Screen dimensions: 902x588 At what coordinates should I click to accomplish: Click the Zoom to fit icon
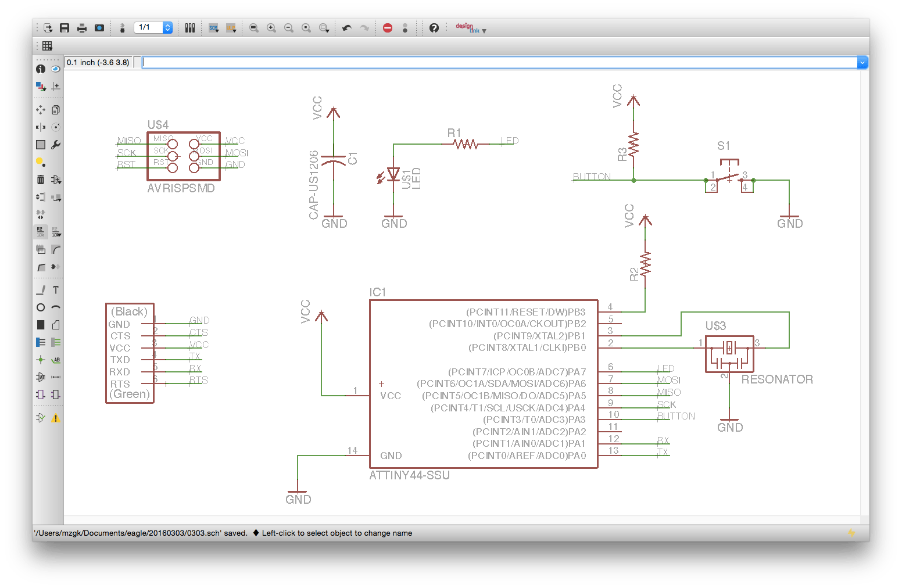254,28
